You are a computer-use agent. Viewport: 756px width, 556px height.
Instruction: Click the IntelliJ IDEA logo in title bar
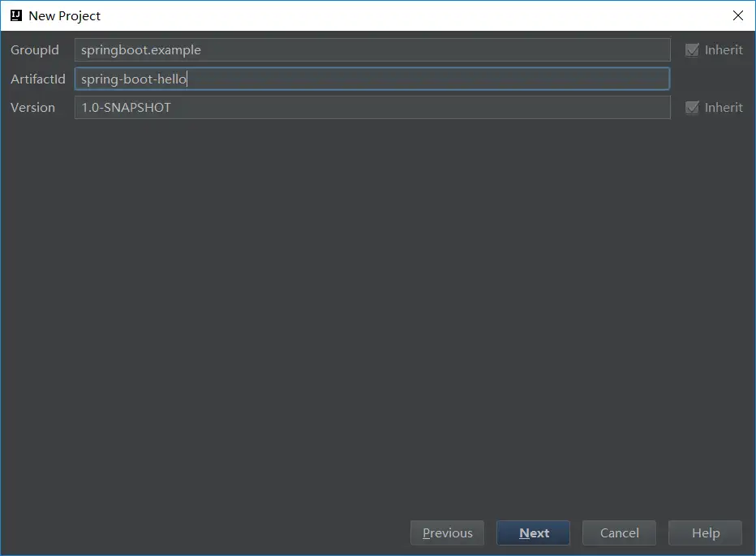pos(15,15)
